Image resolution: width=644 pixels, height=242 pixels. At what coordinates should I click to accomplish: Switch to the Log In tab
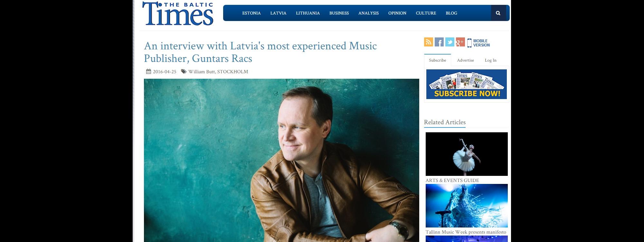490,60
